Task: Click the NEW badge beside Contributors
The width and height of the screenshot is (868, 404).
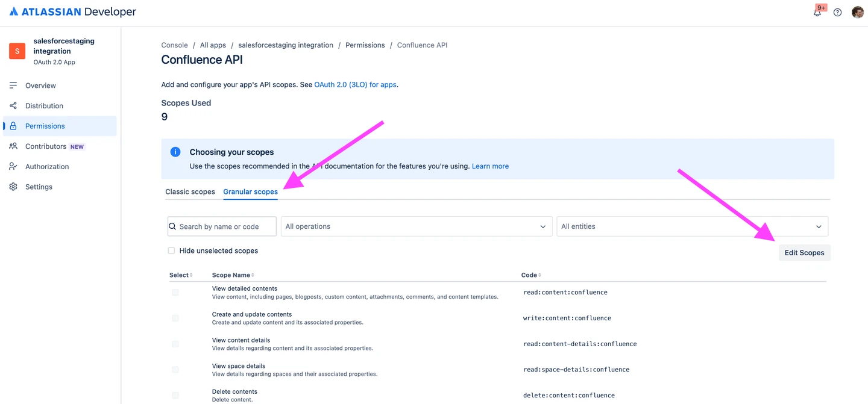Action: pos(77,147)
